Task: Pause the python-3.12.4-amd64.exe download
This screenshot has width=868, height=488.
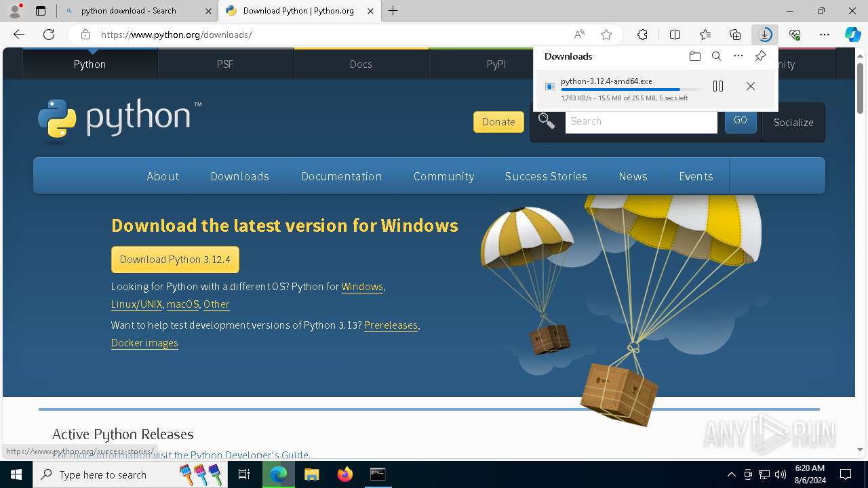Action: (718, 86)
